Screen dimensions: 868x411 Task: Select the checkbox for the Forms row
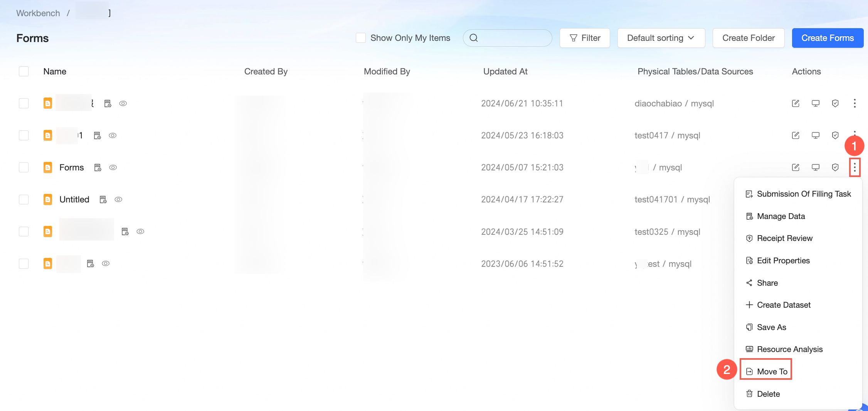[x=24, y=167]
